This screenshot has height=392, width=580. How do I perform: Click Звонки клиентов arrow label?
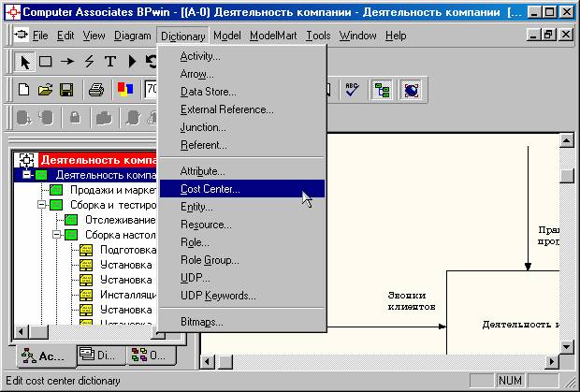[x=412, y=301]
